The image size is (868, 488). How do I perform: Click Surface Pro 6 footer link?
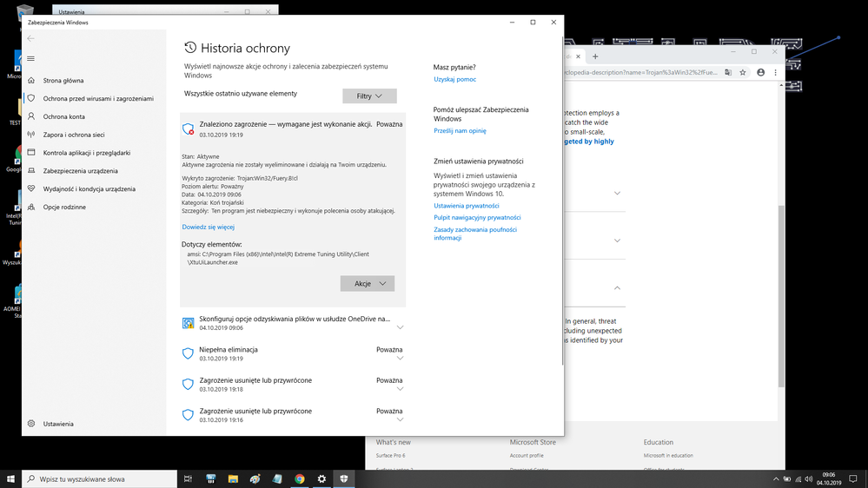(391, 455)
